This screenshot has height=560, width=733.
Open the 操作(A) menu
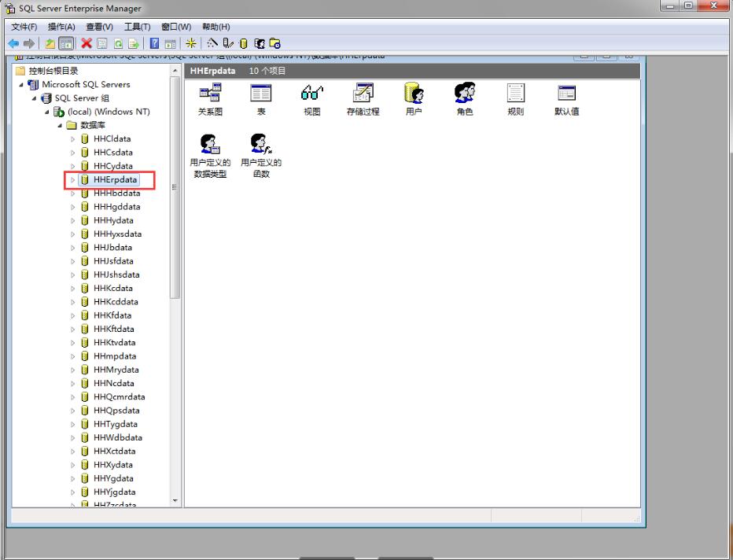pyautogui.click(x=61, y=27)
